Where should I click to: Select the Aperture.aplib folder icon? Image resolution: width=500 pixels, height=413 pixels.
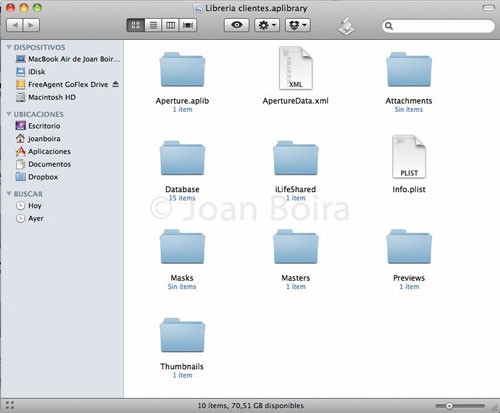182,69
